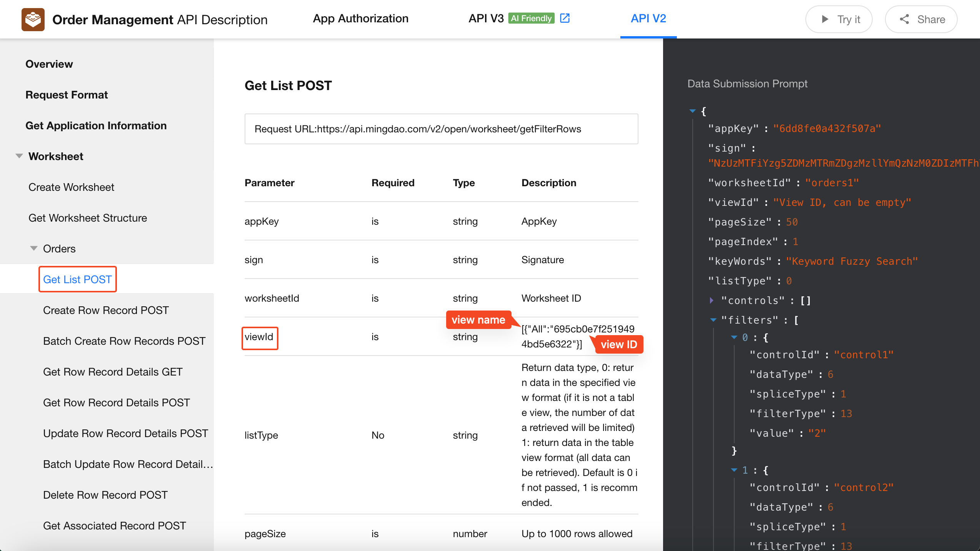The image size is (980, 551).
Task: Click the Try it play icon
Action: (825, 19)
